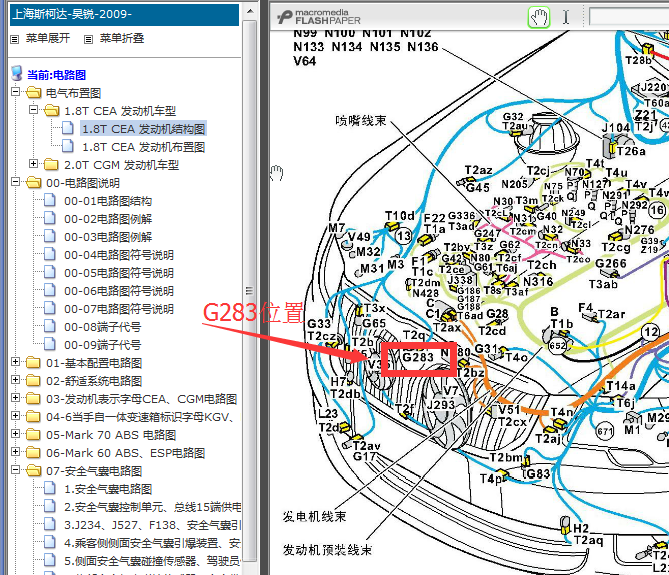This screenshot has height=575, width=669.
Task: Click the 上海斯柯达-昊锐-2009- title header
Action: [124, 14]
